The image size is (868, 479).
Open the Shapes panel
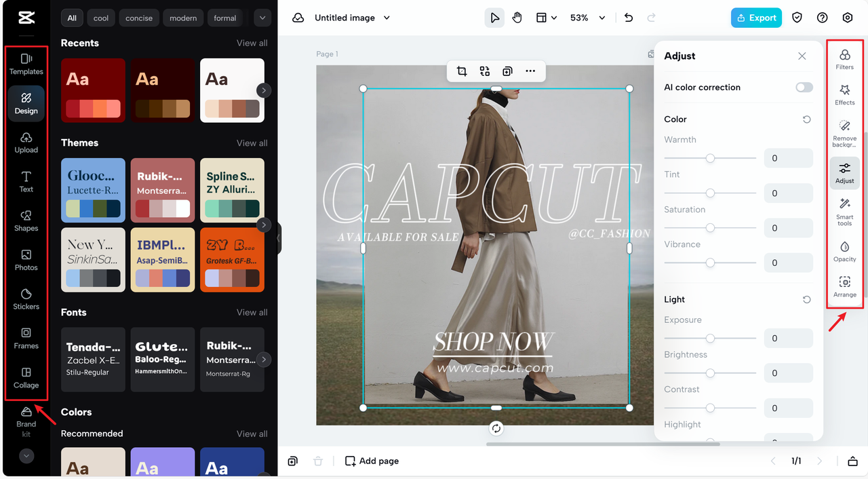point(26,221)
